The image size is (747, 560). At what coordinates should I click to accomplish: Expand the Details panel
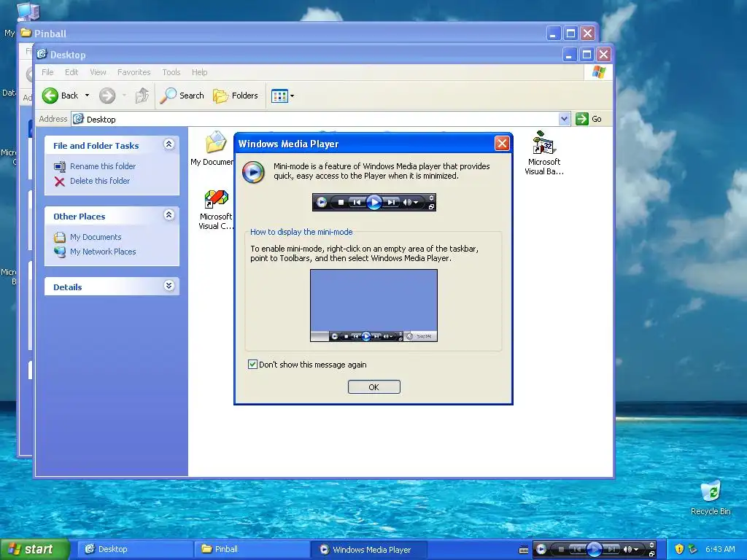click(169, 286)
